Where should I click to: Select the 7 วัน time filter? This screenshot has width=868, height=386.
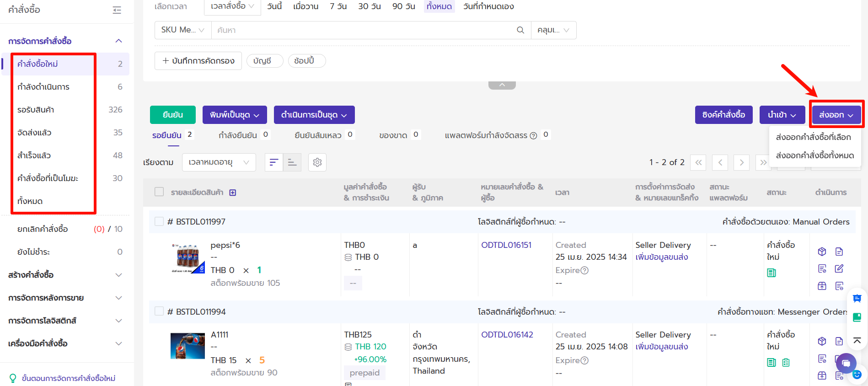click(338, 6)
